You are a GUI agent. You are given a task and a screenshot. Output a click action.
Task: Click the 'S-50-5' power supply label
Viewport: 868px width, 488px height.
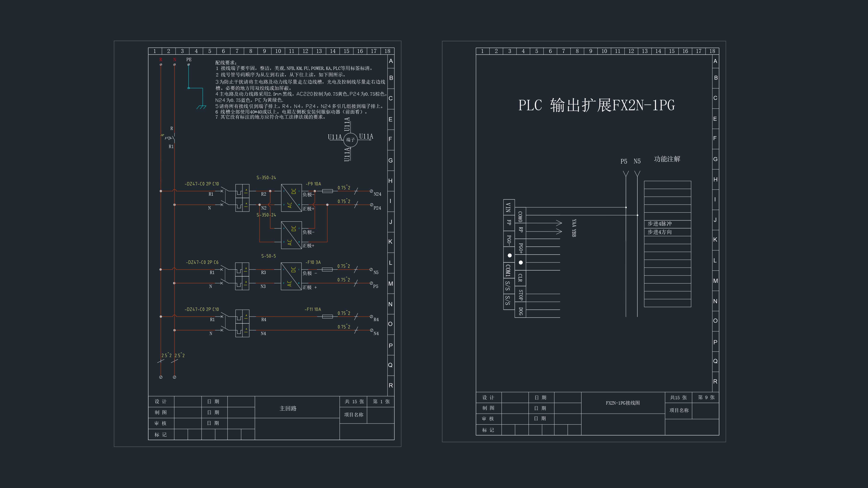click(269, 256)
